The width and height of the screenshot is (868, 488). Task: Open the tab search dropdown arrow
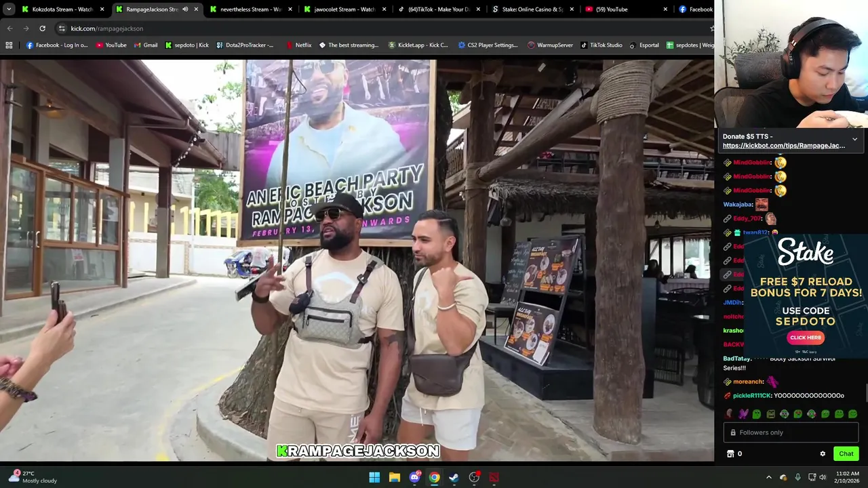8,9
